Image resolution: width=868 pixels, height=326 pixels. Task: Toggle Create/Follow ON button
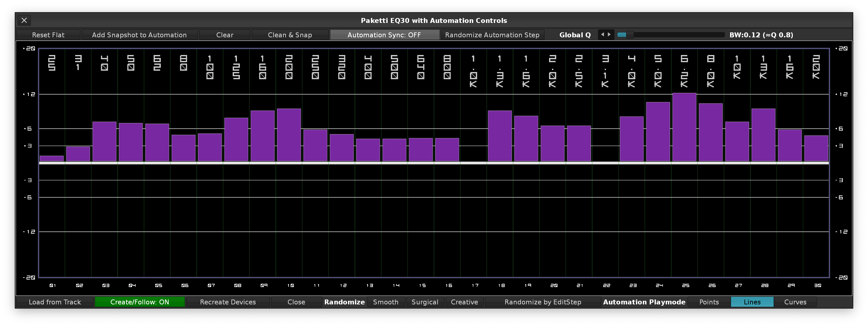click(x=140, y=302)
